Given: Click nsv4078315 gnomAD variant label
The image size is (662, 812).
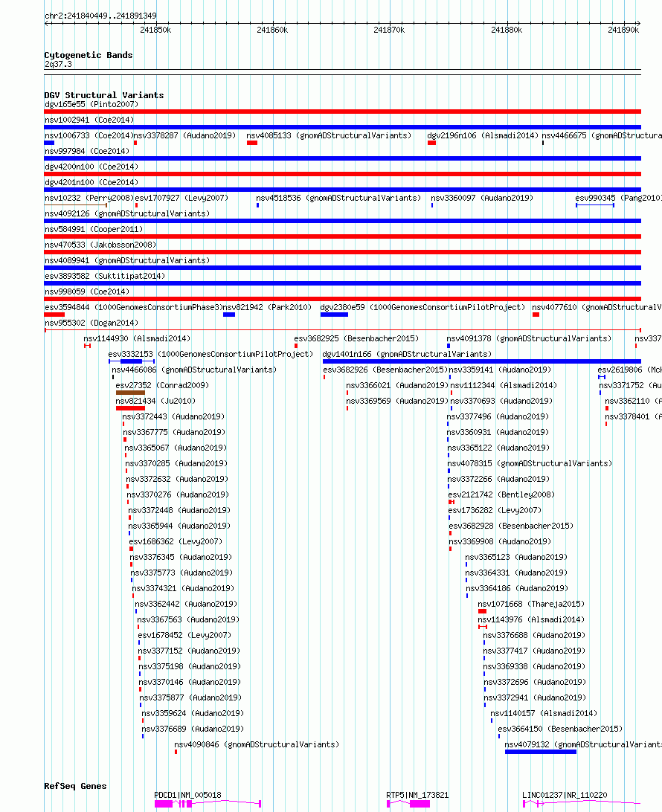Looking at the screenshot, I should pyautogui.click(x=530, y=463).
